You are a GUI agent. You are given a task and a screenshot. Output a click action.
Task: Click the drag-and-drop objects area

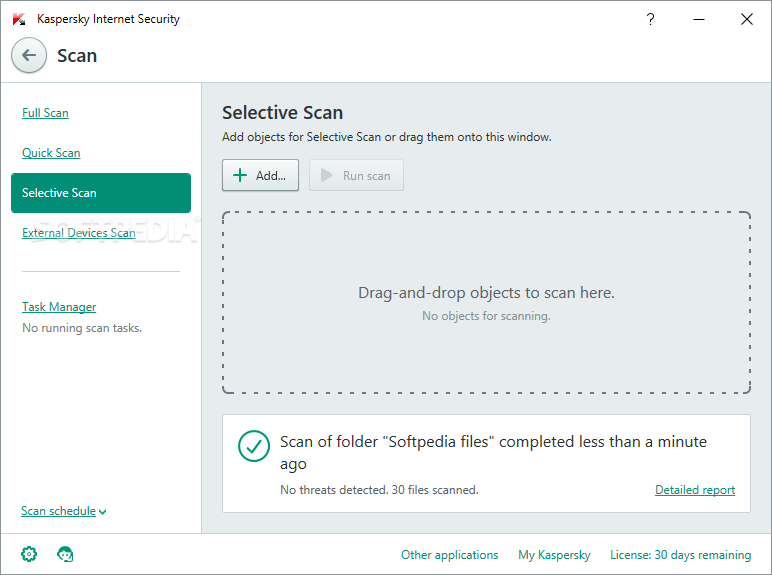coord(486,303)
